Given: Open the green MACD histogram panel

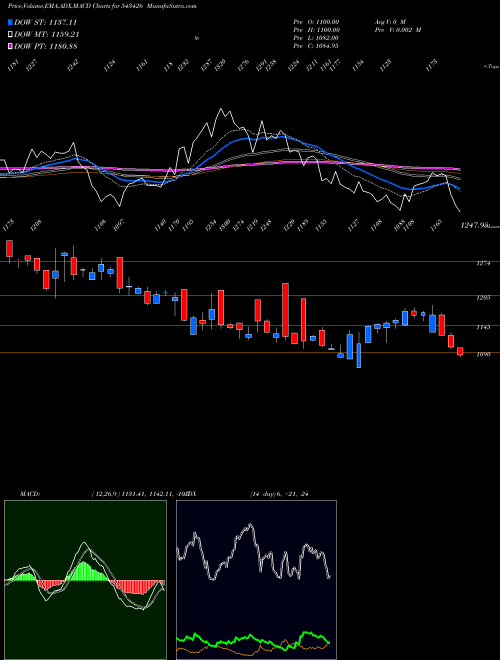Looking at the screenshot, I should coord(85,580).
